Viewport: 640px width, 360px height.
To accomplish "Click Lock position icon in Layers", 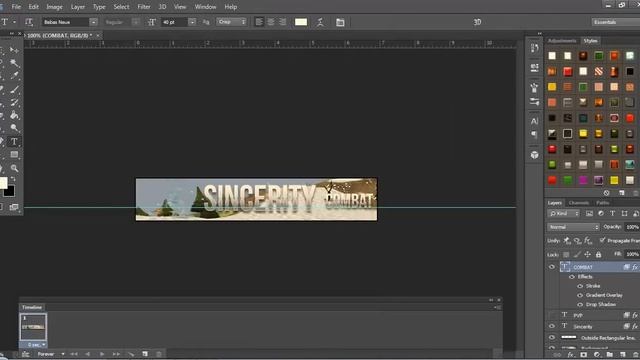I will [x=587, y=254].
